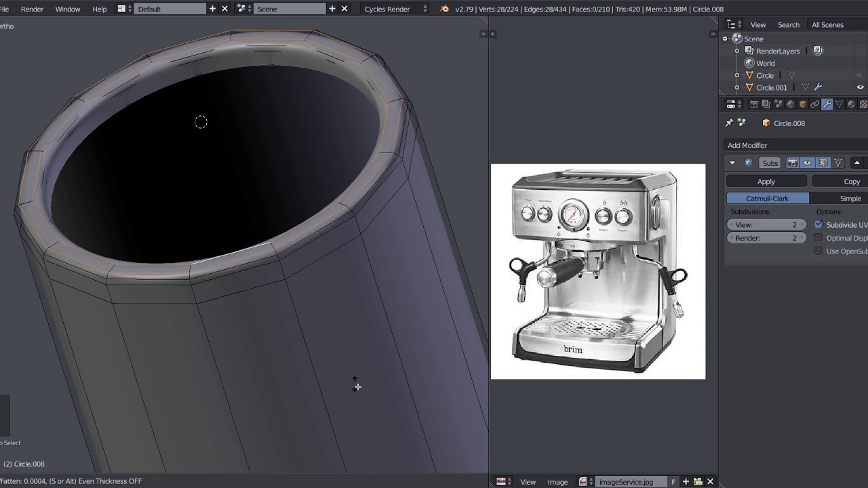The image size is (868, 488).
Task: Delete the Default screen layout
Action: (224, 9)
